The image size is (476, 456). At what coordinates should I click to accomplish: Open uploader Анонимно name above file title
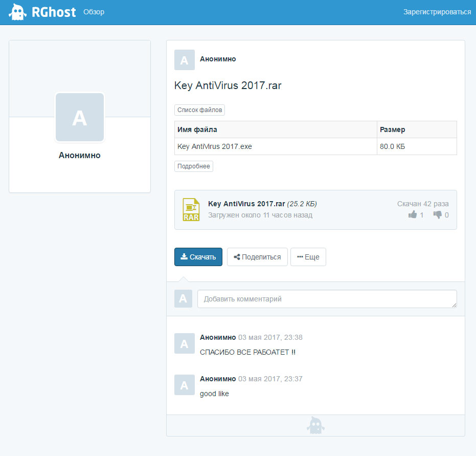click(x=218, y=59)
